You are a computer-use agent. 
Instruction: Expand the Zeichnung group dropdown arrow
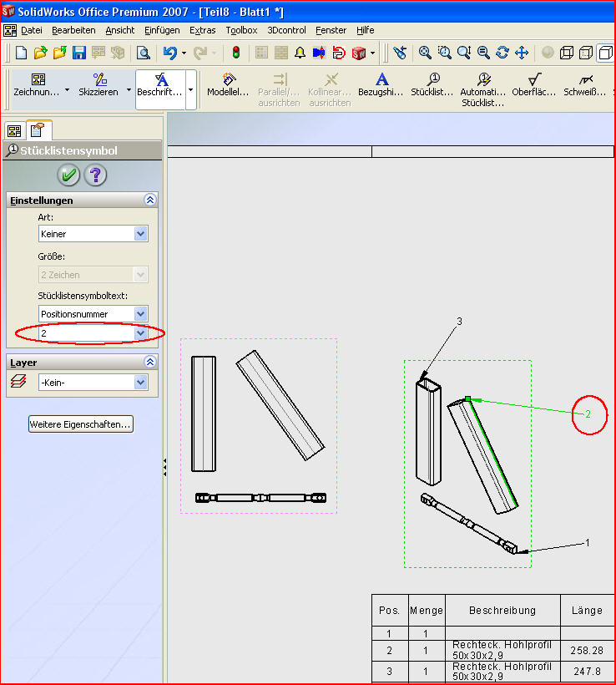click(x=68, y=90)
